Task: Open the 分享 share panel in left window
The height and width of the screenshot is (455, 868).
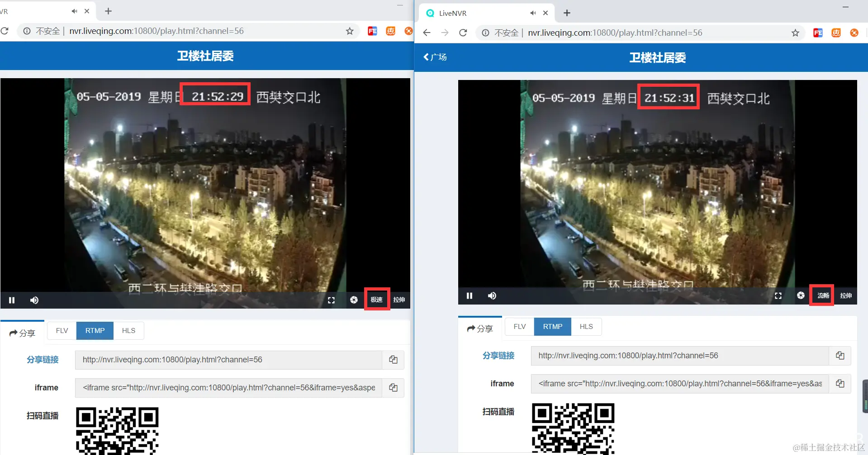Action: click(22, 333)
